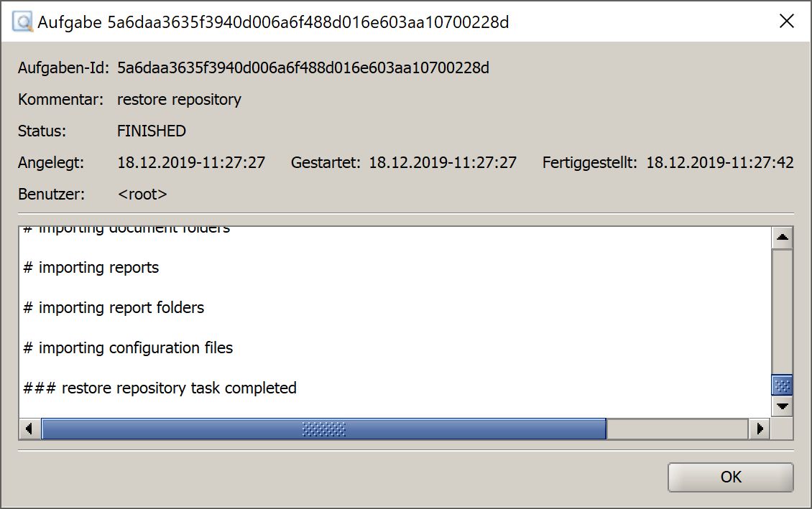Click the Aufgabe window icon in title bar

(x=22, y=22)
